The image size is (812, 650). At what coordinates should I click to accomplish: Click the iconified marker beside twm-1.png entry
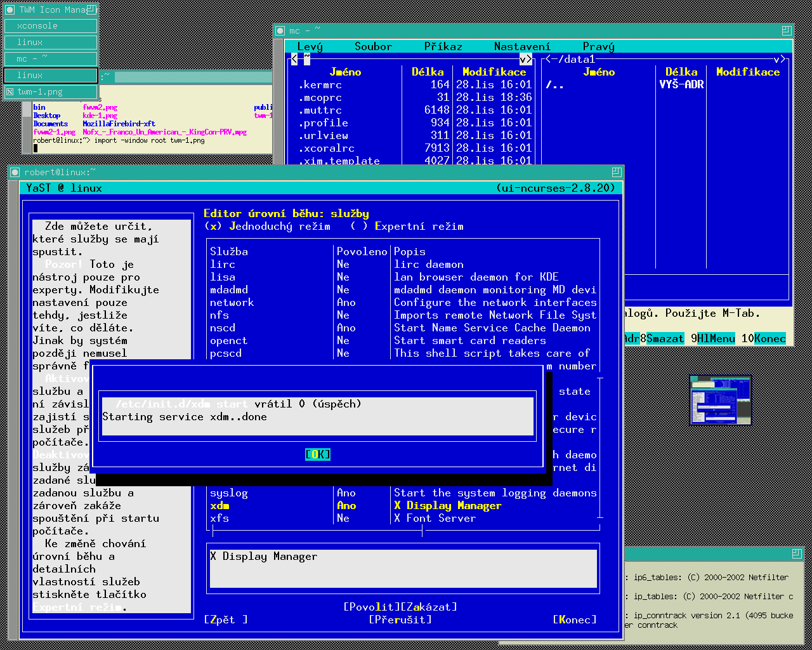pos(10,92)
